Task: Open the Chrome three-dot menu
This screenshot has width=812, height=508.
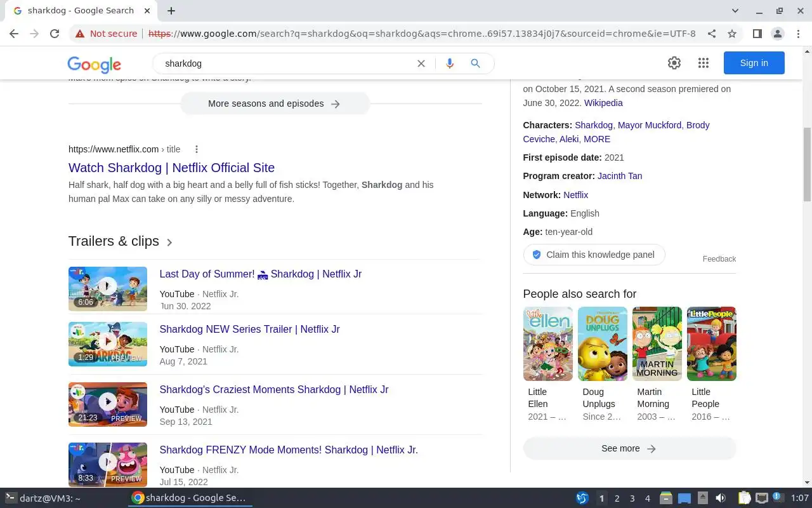Action: [798, 34]
